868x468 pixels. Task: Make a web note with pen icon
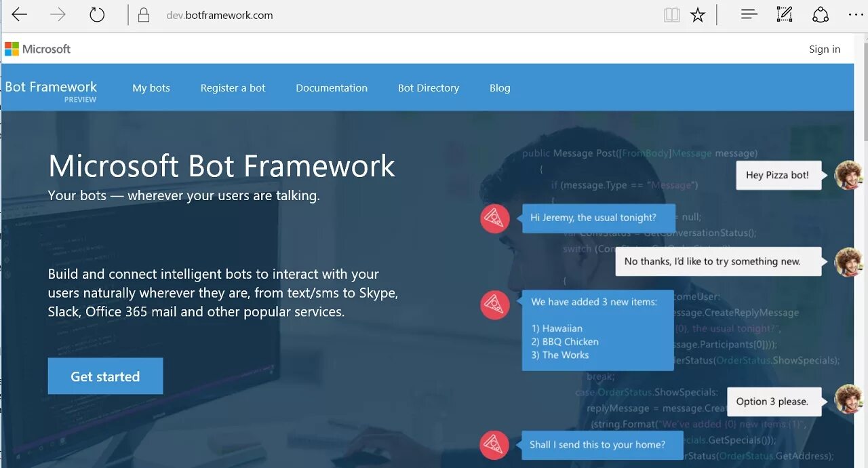[x=785, y=14]
